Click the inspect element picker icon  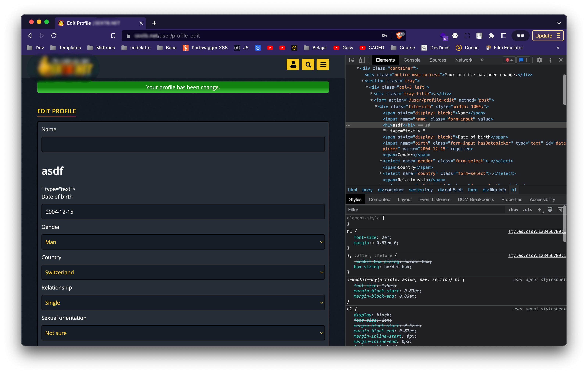352,60
